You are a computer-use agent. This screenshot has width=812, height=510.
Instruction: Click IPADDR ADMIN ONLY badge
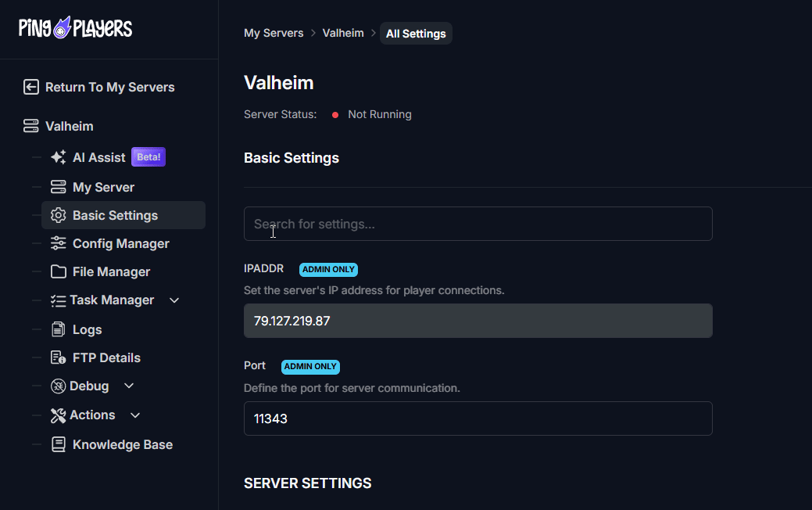point(328,270)
